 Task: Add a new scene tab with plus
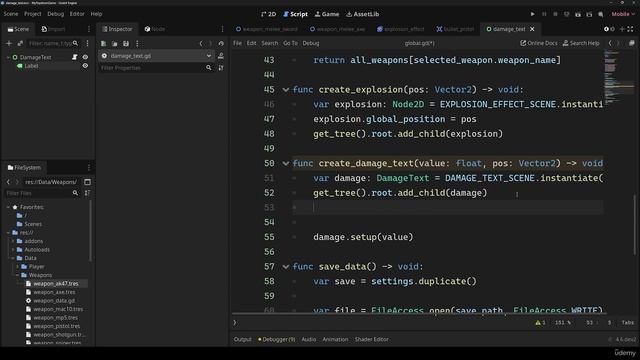622,29
